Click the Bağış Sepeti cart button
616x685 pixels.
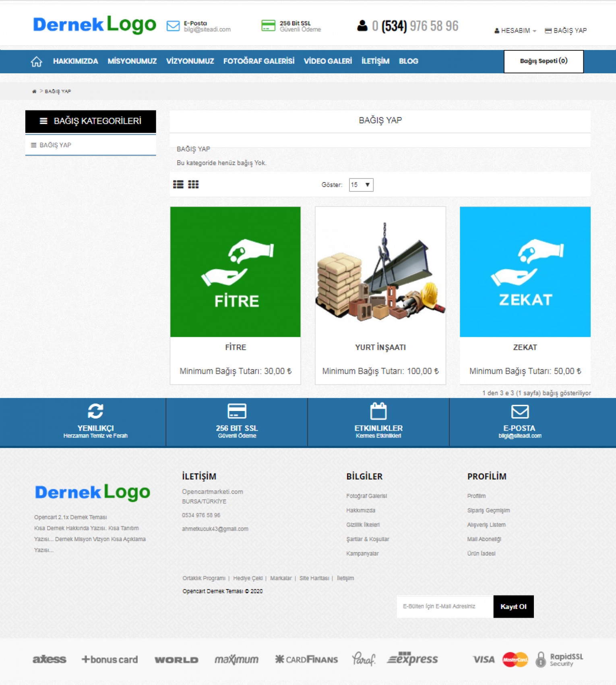tap(543, 61)
